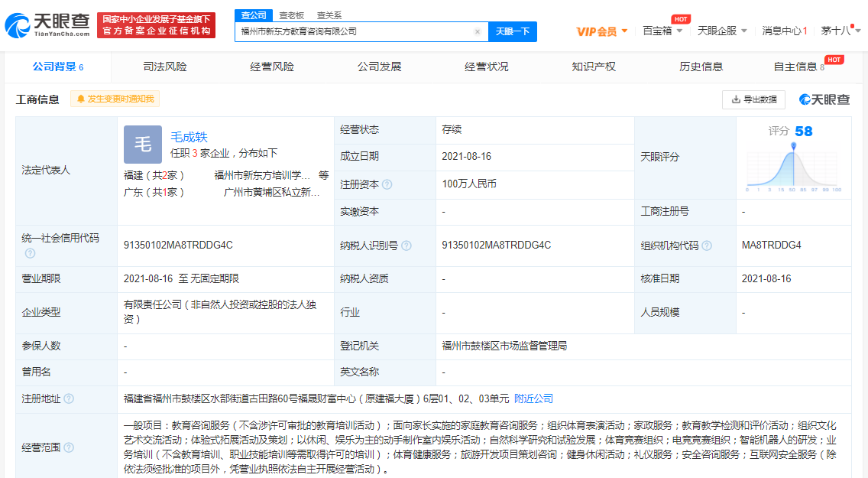Open help icon beside 注册地址
Viewport: 868px width, 478px height.
tap(69, 398)
